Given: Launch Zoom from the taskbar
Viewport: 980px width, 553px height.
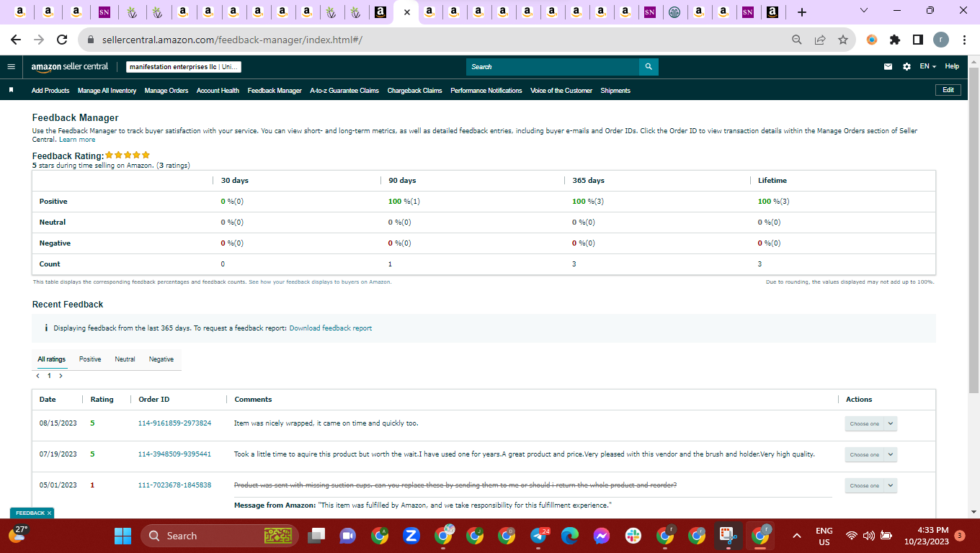Looking at the screenshot, I should point(411,536).
